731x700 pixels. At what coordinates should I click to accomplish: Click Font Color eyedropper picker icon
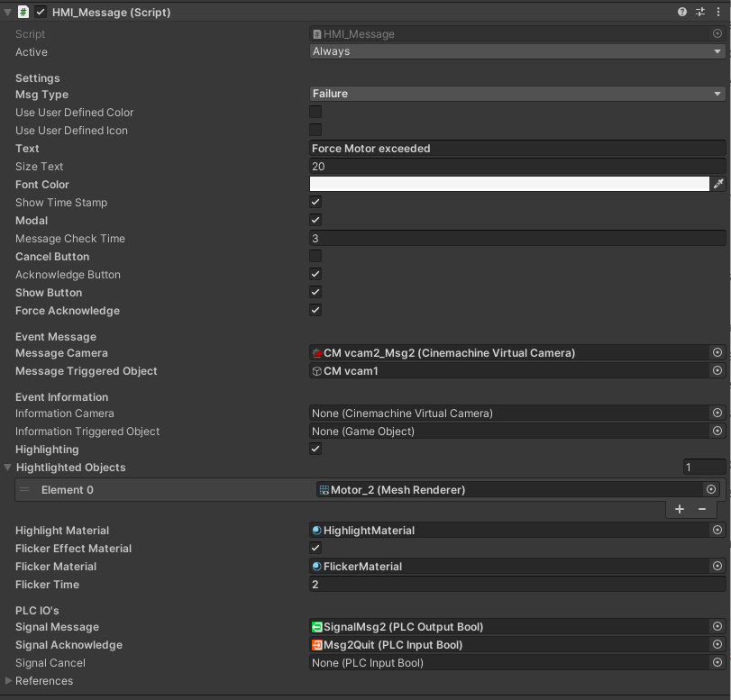tap(718, 184)
